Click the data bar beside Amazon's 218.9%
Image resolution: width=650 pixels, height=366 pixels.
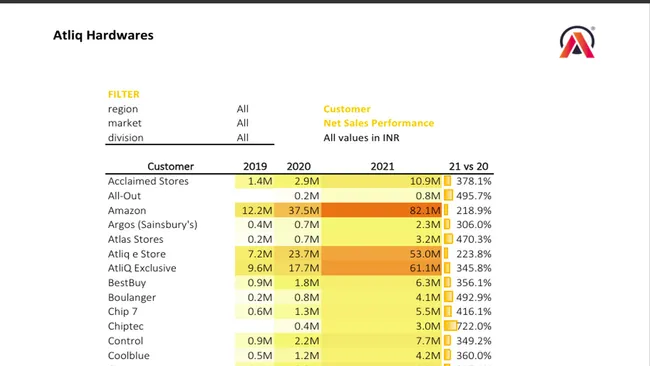pyautogui.click(x=446, y=210)
